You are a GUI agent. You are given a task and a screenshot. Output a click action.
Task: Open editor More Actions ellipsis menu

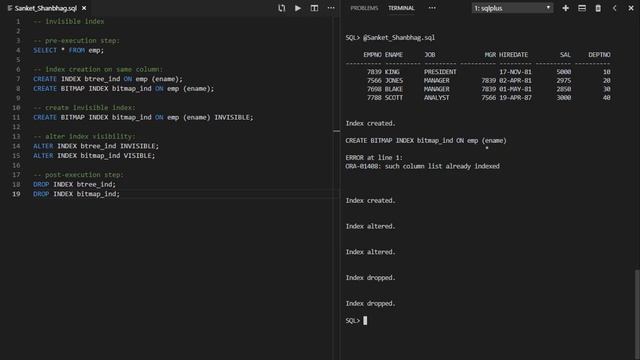coord(331,8)
